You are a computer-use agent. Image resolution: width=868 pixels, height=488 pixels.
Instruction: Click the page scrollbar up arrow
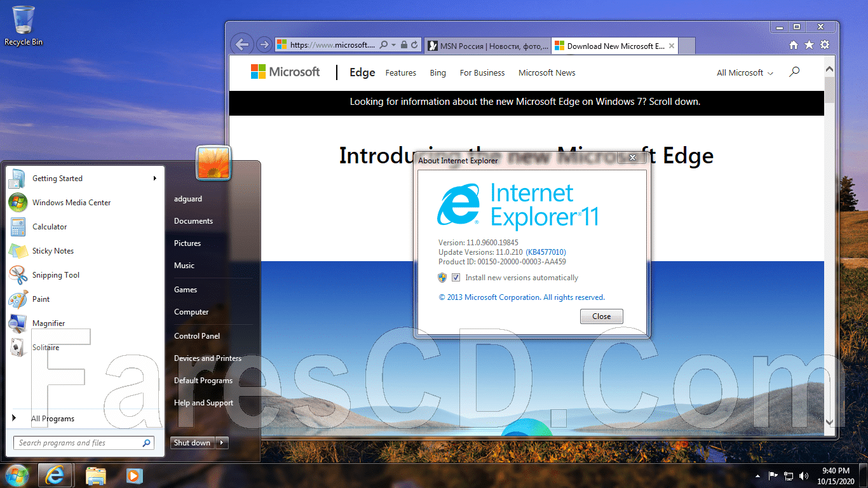click(x=829, y=69)
